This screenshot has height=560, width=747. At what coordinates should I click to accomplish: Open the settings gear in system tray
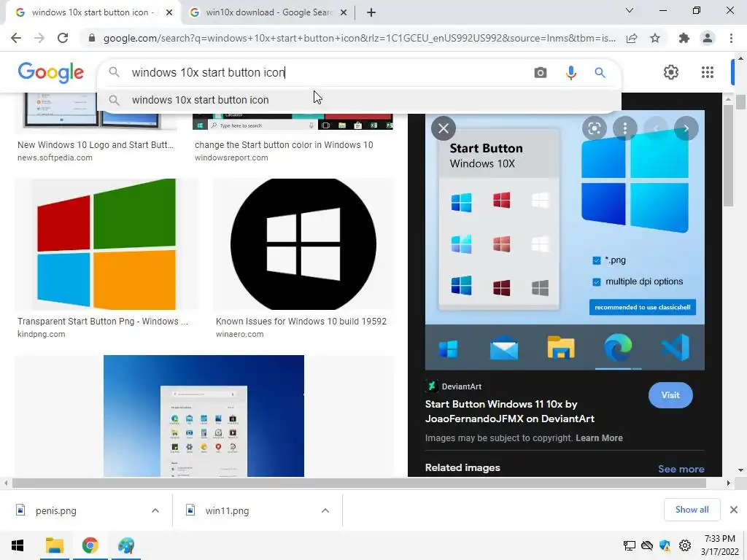point(685,545)
